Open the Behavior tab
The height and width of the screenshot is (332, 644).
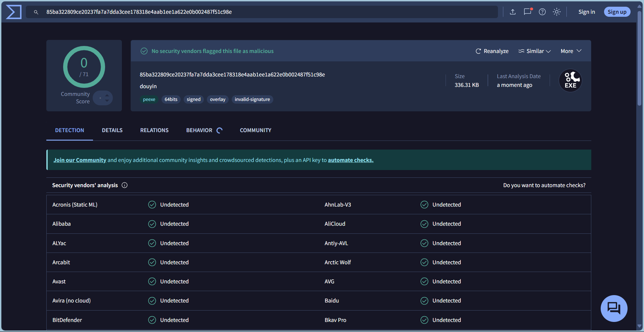tap(199, 130)
